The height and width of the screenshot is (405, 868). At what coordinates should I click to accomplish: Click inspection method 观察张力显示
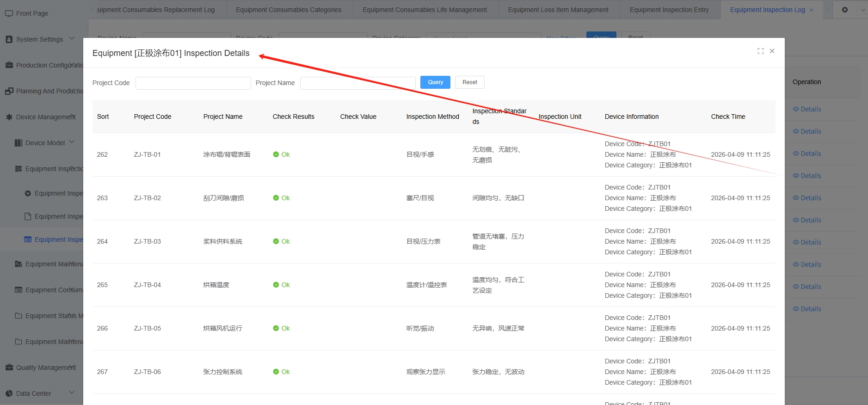[426, 372]
